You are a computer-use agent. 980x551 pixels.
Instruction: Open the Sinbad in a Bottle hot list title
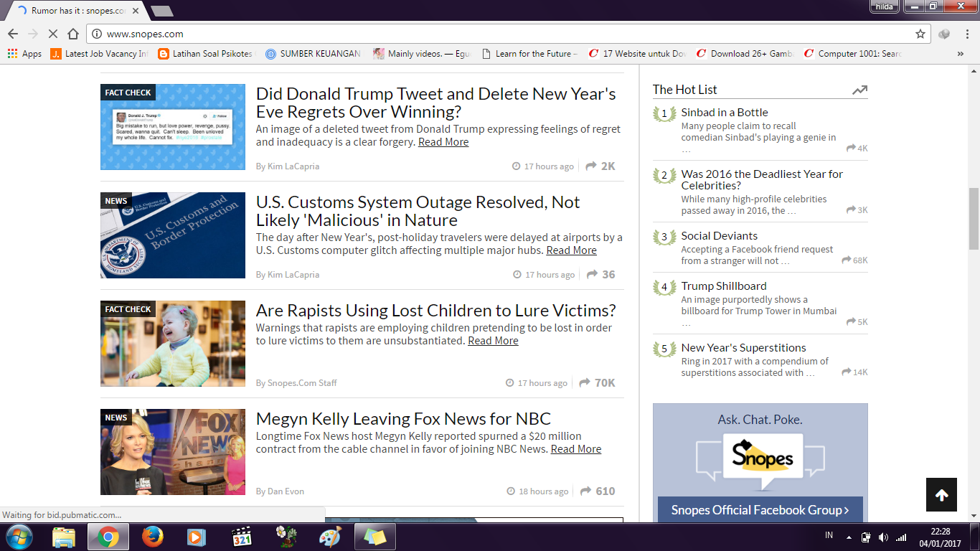725,113
